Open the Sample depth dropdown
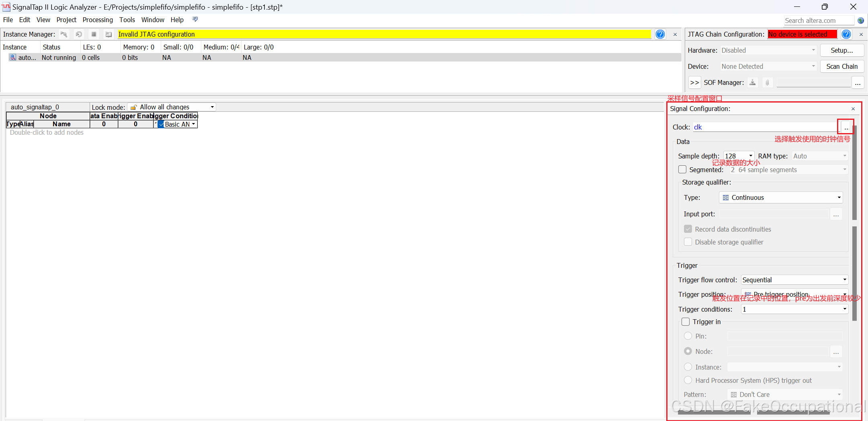 (739, 156)
